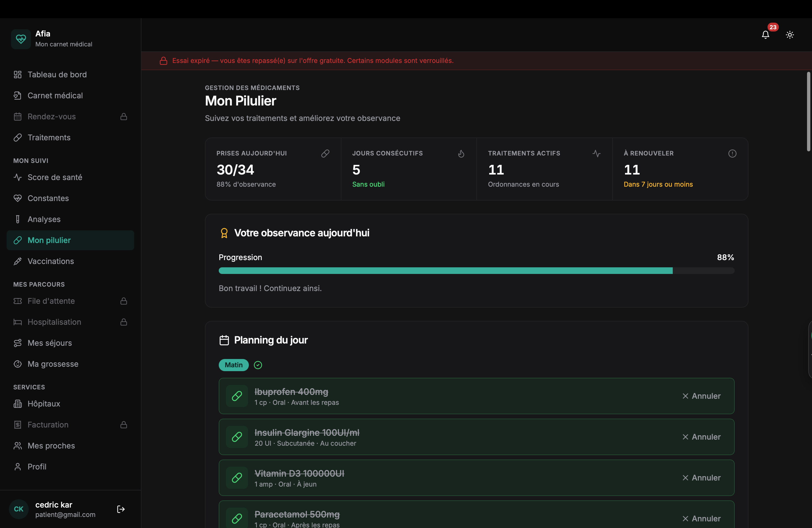The width and height of the screenshot is (812, 528).
Task: Click the lock icon beside Rendez-vous
Action: [x=124, y=117]
